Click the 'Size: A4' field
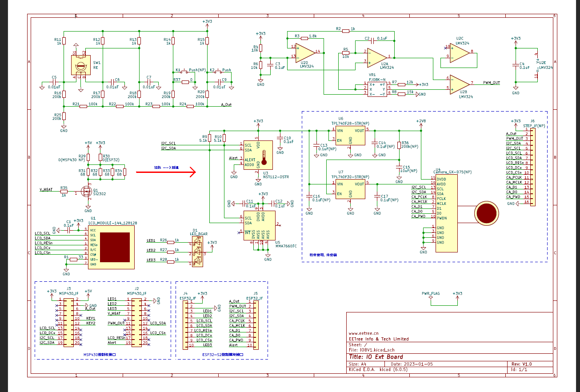The image size is (580, 392). tap(358, 364)
